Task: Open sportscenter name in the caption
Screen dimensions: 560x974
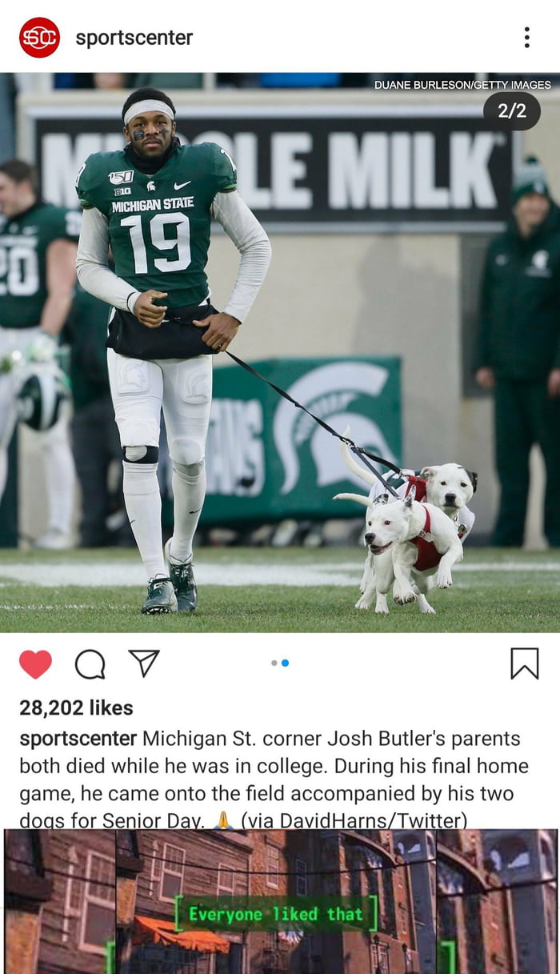Action: tap(78, 739)
